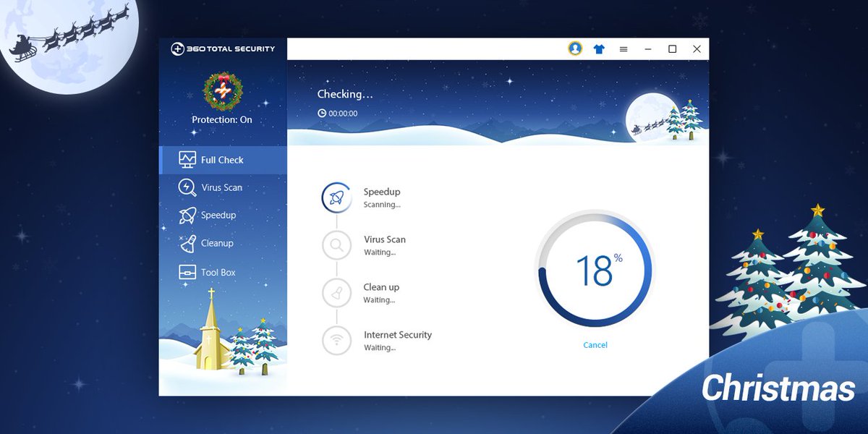Click the 18% circular progress indicator
Viewport: 868px width, 434px height.
click(595, 269)
